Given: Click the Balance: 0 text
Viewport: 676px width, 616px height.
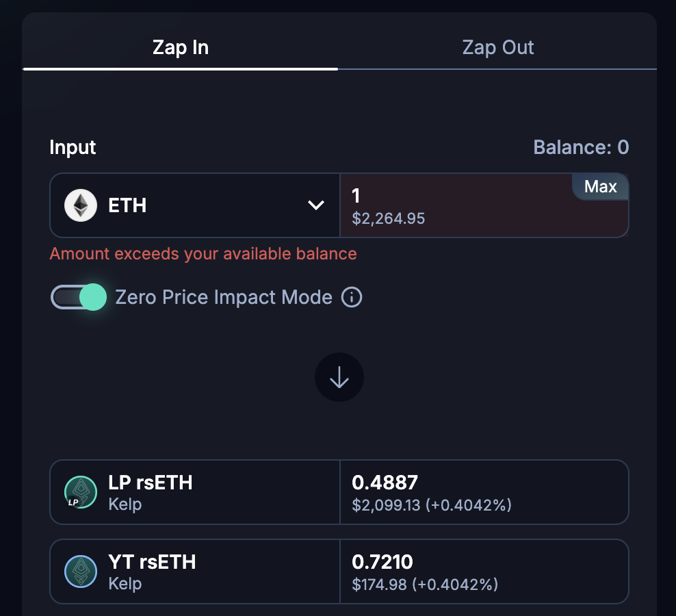Looking at the screenshot, I should point(581,147).
